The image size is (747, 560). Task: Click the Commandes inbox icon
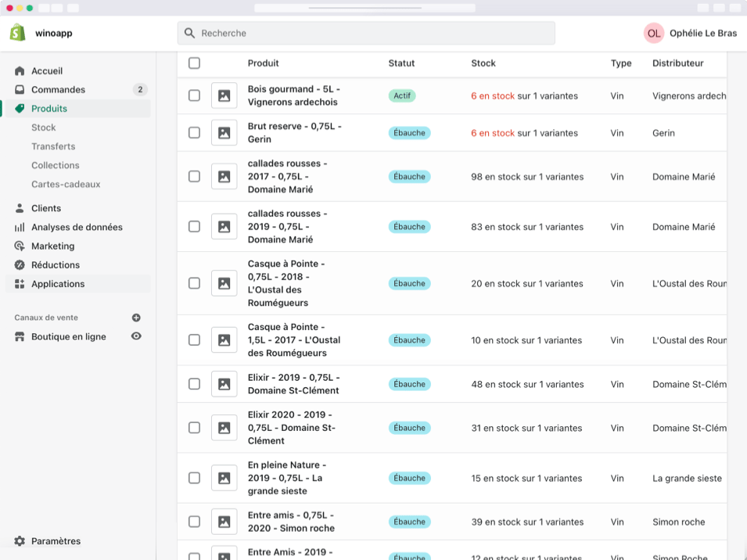(20, 89)
